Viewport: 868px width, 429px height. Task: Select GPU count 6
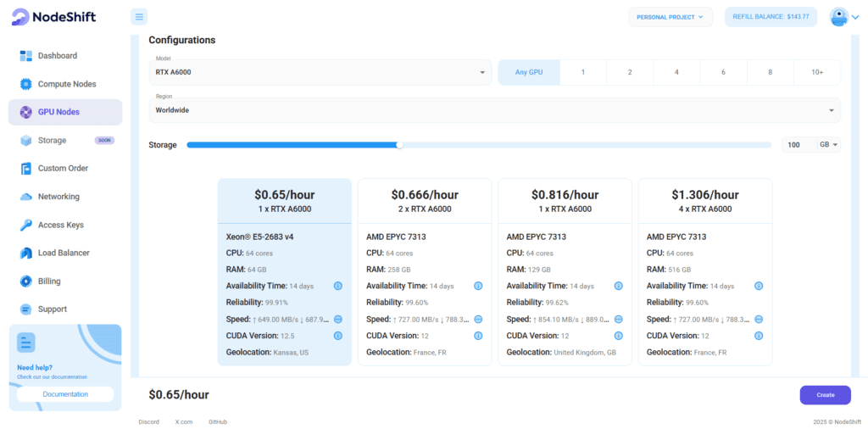tap(724, 73)
